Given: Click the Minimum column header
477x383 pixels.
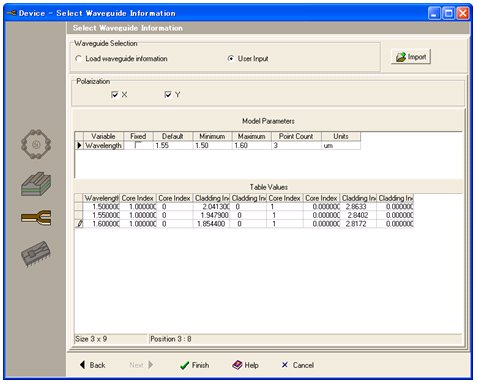Looking at the screenshot, I should pos(212,136).
